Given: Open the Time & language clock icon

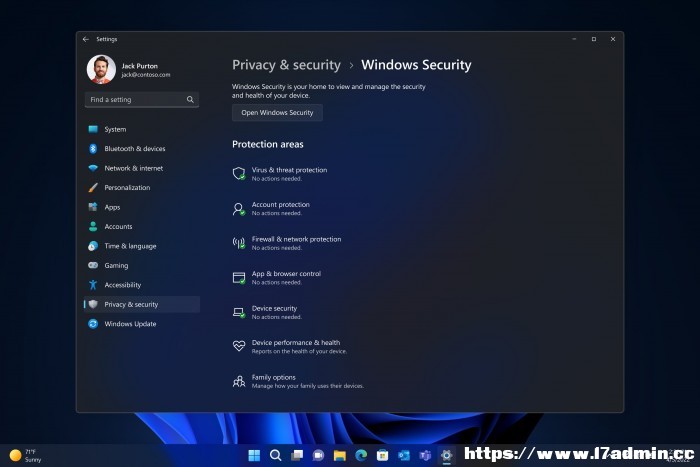Looking at the screenshot, I should 93,246.
